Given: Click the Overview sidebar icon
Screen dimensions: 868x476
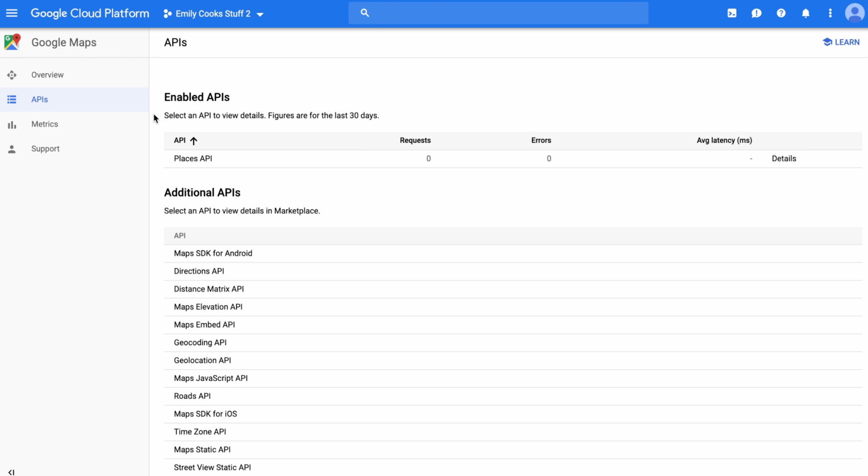Looking at the screenshot, I should coord(12,75).
